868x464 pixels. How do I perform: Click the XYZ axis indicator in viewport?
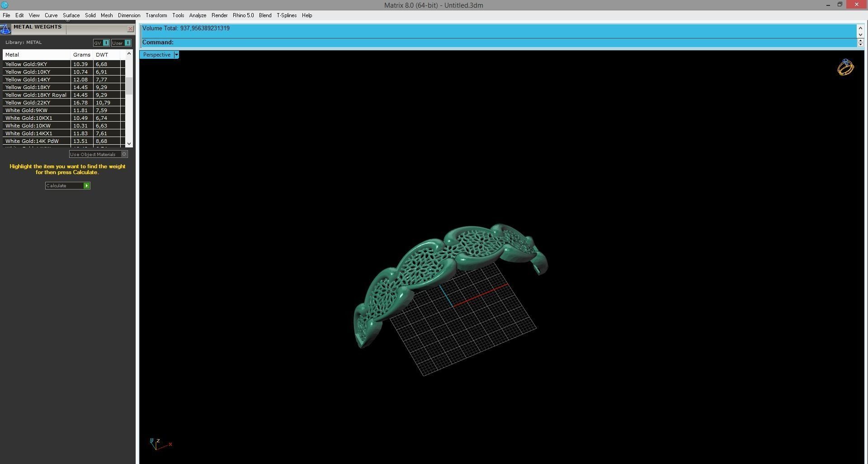(x=160, y=444)
